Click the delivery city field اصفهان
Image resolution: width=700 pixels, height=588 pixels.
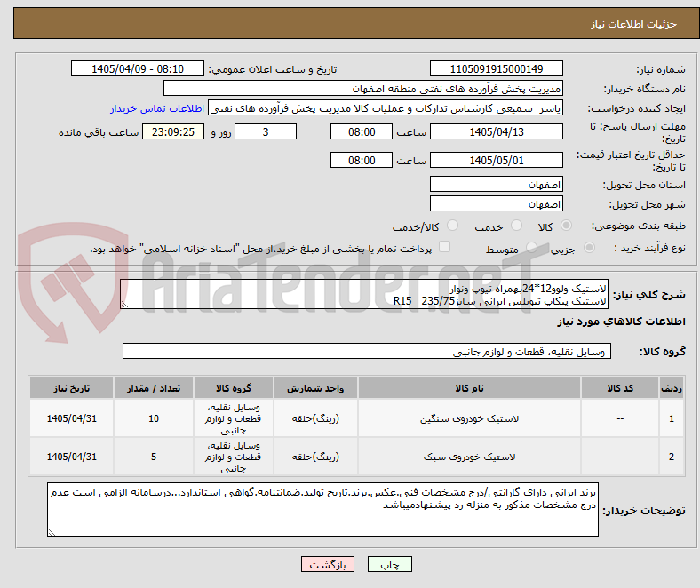coord(496,203)
